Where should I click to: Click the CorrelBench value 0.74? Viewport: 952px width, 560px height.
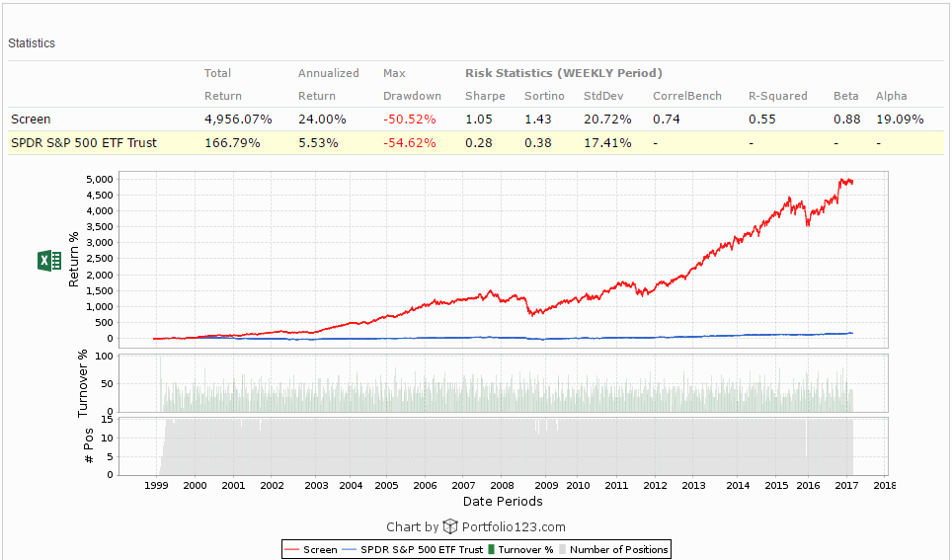pyautogui.click(x=666, y=120)
